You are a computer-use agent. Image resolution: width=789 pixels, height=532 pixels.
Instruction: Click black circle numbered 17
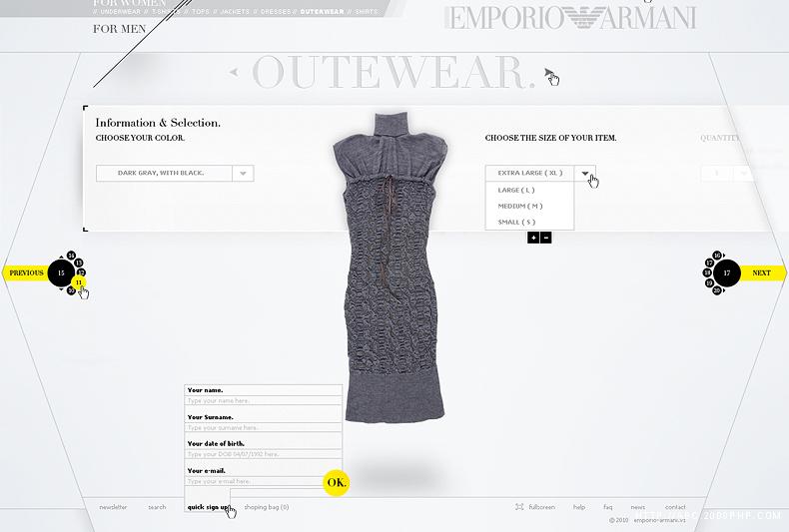(727, 273)
